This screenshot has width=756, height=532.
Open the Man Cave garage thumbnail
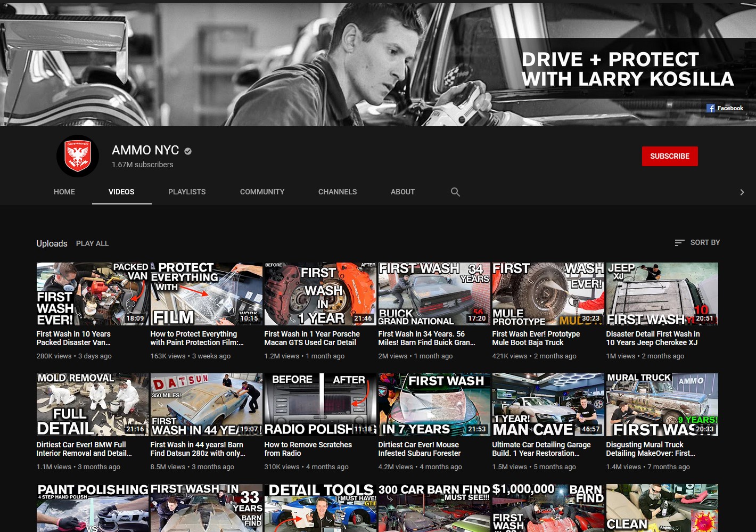tap(548, 404)
